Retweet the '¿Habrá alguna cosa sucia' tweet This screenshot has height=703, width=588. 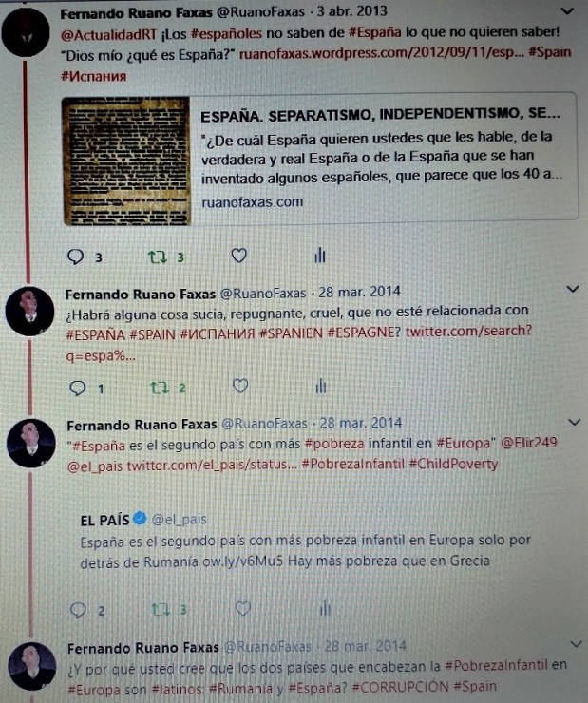point(160,388)
